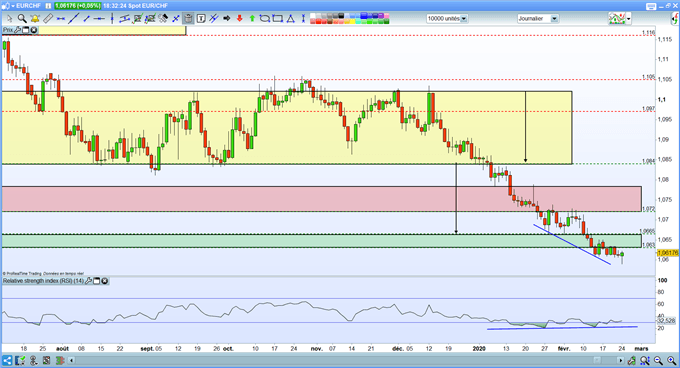
Task: Select the blue cross line tool
Action: pyautogui.click(x=176, y=19)
